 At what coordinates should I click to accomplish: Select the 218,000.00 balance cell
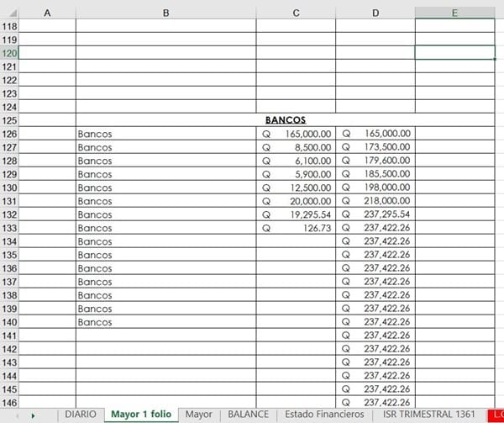pos(375,201)
